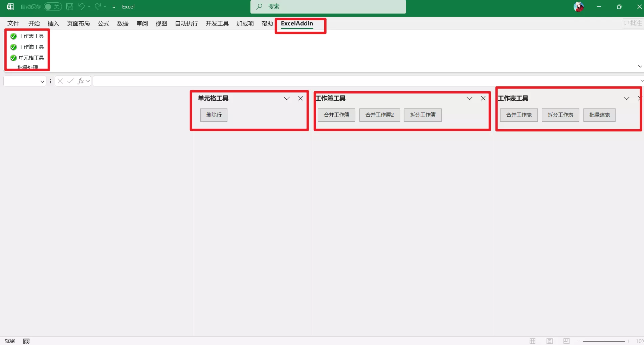Open the 文件 menu

click(x=13, y=23)
